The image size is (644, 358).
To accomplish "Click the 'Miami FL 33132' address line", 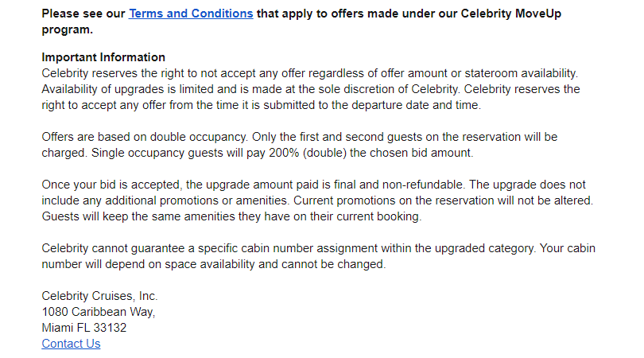I will pos(84,328).
